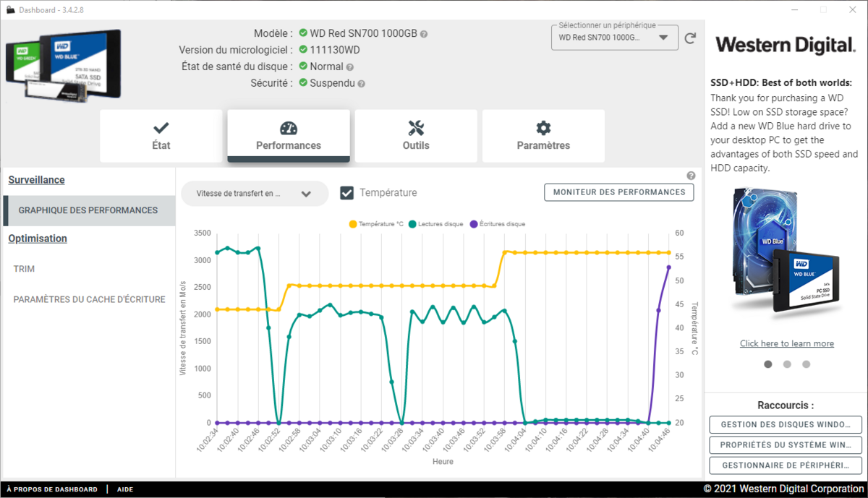This screenshot has width=868, height=498.
Task: Click the Aide link in footer
Action: 124,489
